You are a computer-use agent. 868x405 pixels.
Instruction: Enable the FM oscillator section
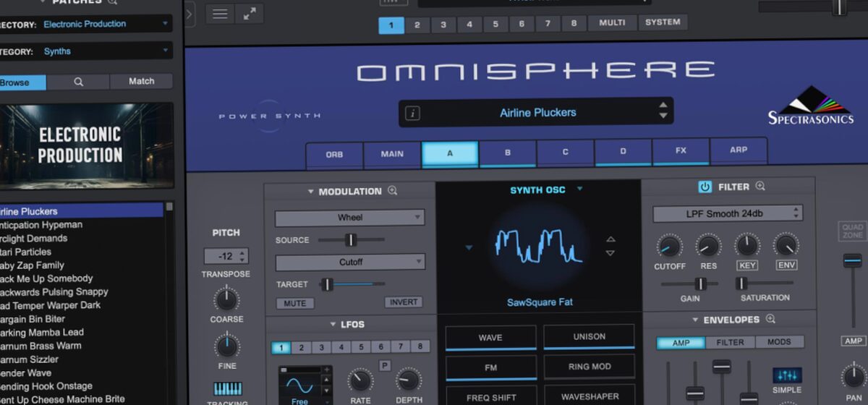tap(490, 367)
